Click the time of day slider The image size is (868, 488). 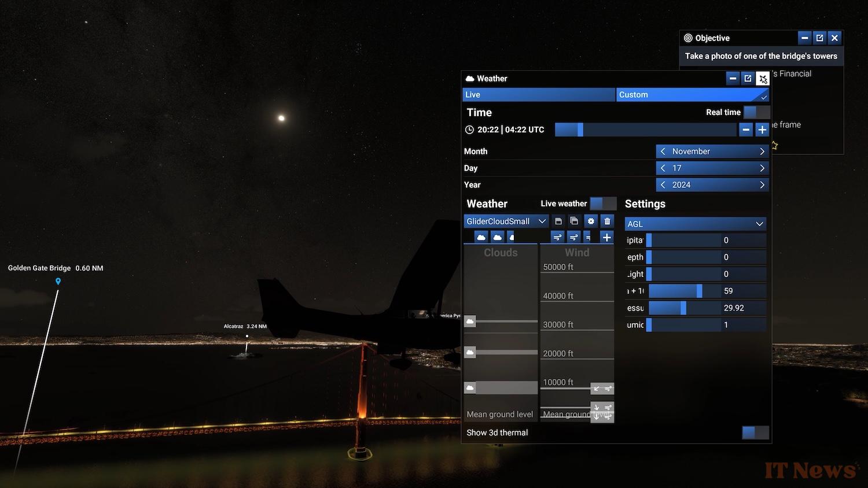[645, 130]
